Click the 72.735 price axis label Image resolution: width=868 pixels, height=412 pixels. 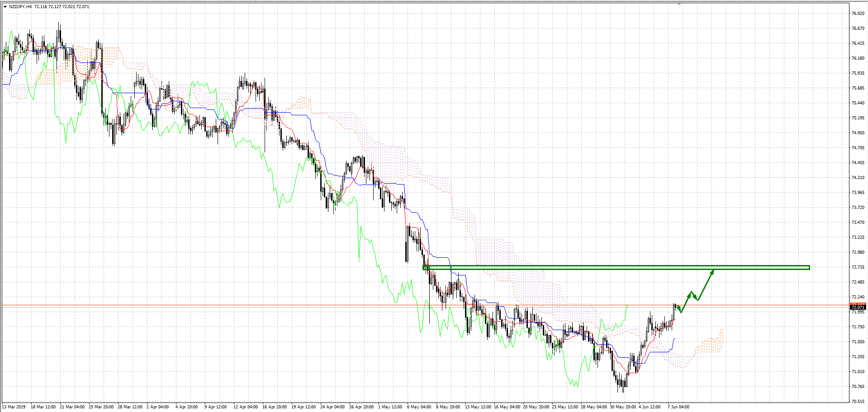pyautogui.click(x=858, y=267)
